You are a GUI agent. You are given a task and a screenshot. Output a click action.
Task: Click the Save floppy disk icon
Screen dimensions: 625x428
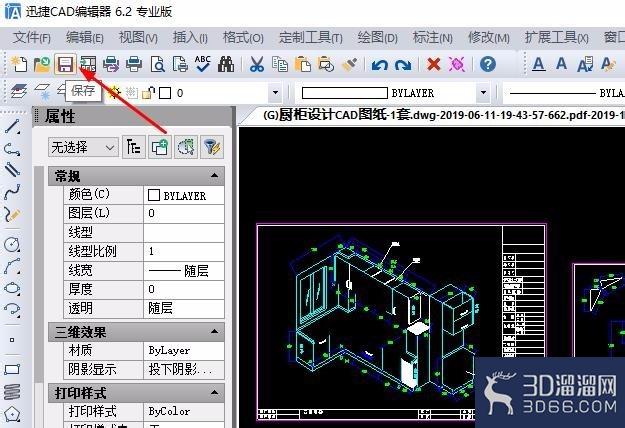[x=65, y=64]
